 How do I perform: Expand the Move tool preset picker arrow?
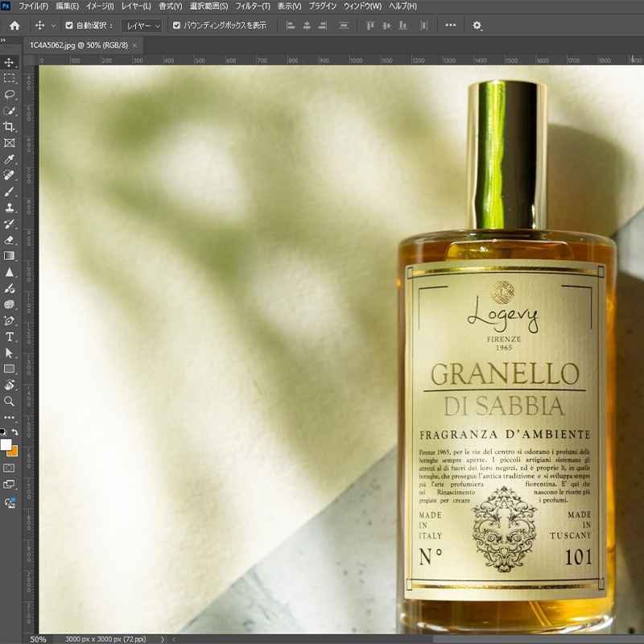(x=53, y=26)
